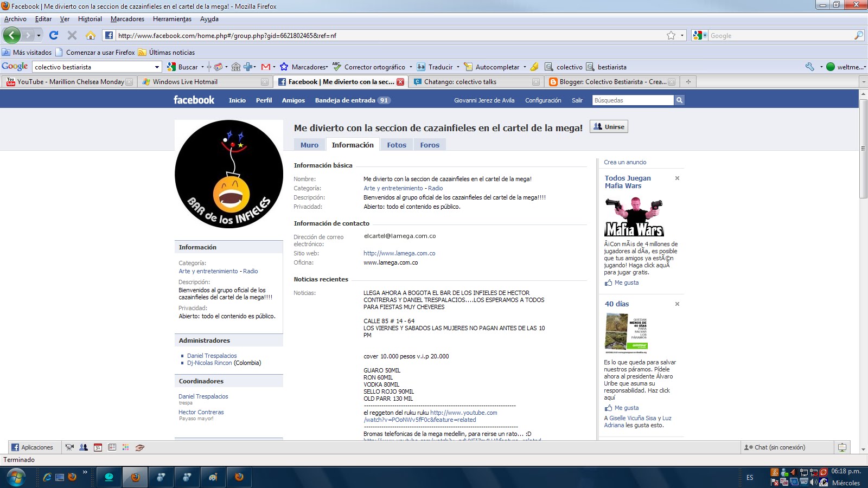Click the Firefox search engine magnifier icon
This screenshot has height=488, width=868.
pyautogui.click(x=859, y=35)
